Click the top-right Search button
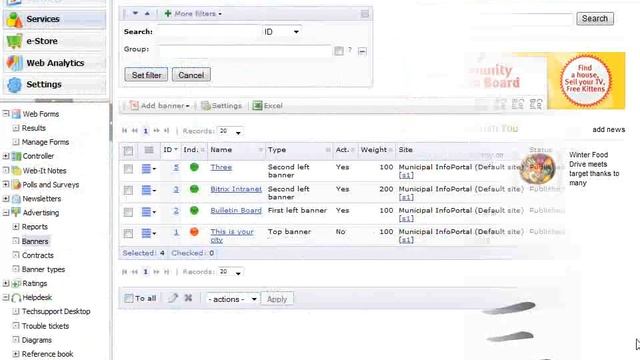The height and width of the screenshot is (360, 640). tap(595, 18)
